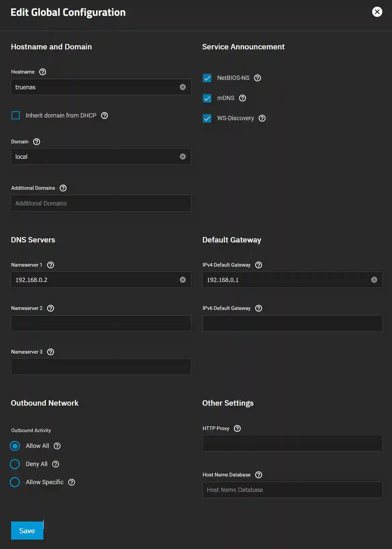
Task: Select the Allow All radio button
Action: [x=15, y=446]
